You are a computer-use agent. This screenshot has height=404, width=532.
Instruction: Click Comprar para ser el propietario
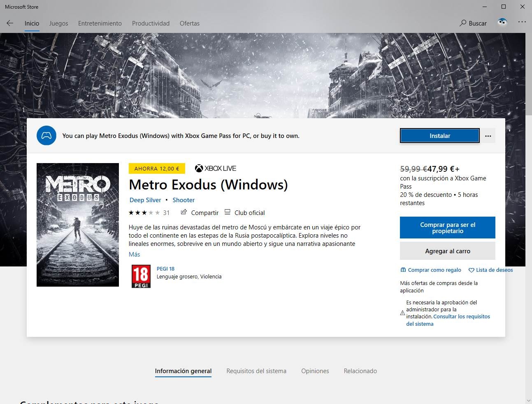coord(448,228)
